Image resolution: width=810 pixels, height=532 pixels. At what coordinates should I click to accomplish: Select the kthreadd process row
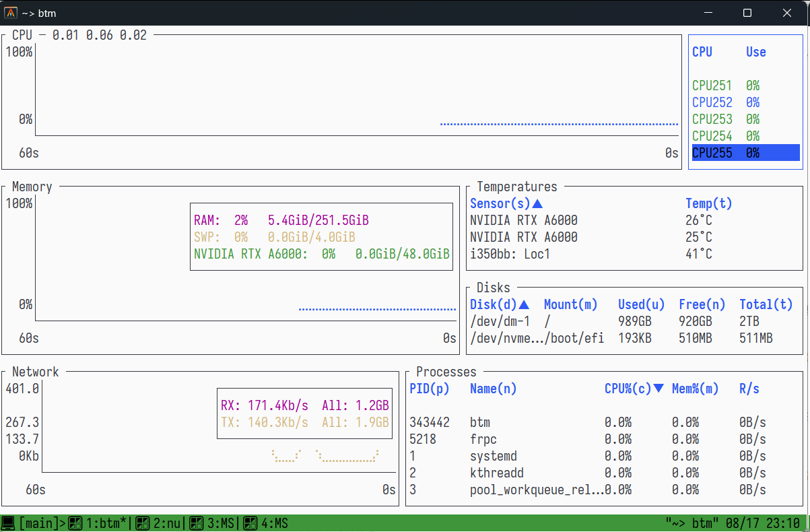pyautogui.click(x=605, y=473)
